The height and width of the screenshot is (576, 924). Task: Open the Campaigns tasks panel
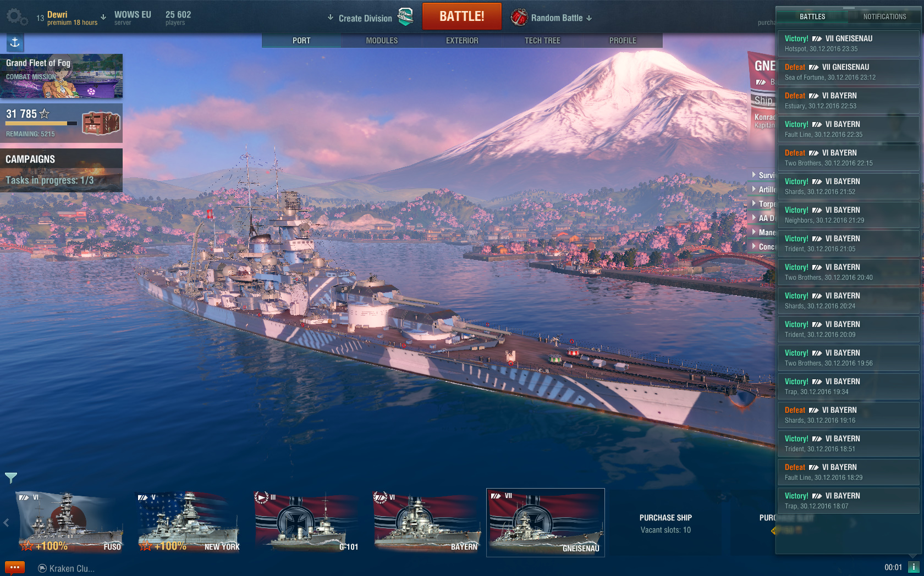point(61,170)
